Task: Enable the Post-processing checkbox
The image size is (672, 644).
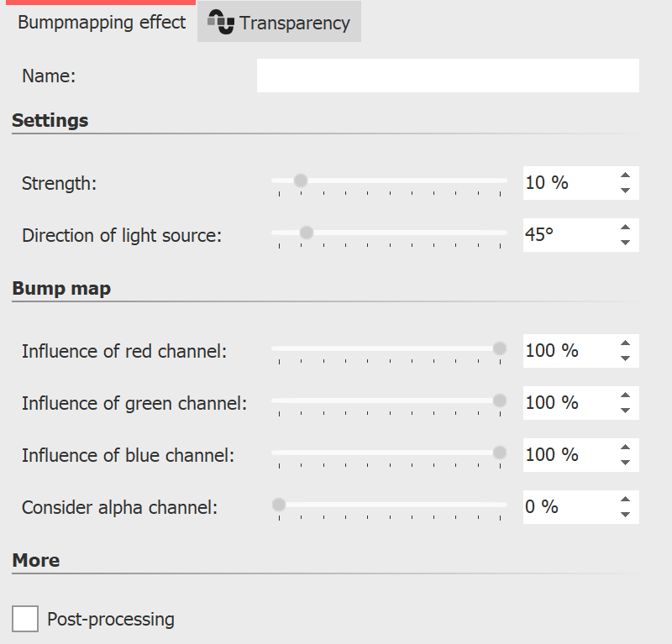Action: pos(24,619)
